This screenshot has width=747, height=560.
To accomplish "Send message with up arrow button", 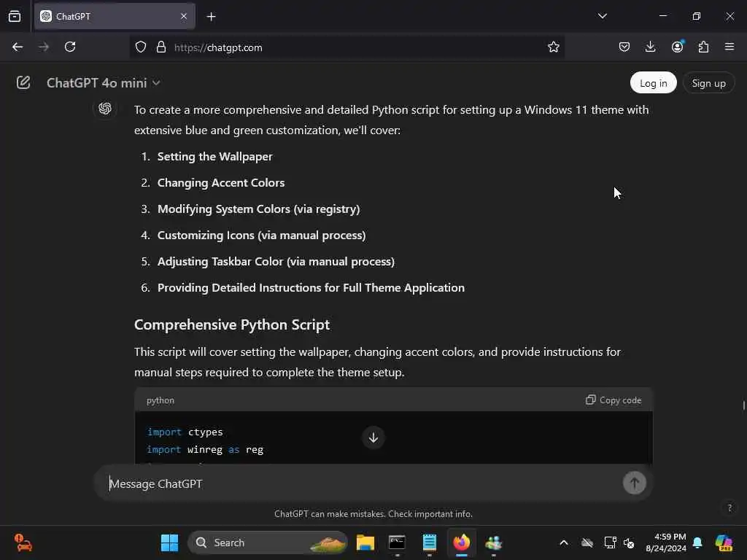I will click(635, 483).
